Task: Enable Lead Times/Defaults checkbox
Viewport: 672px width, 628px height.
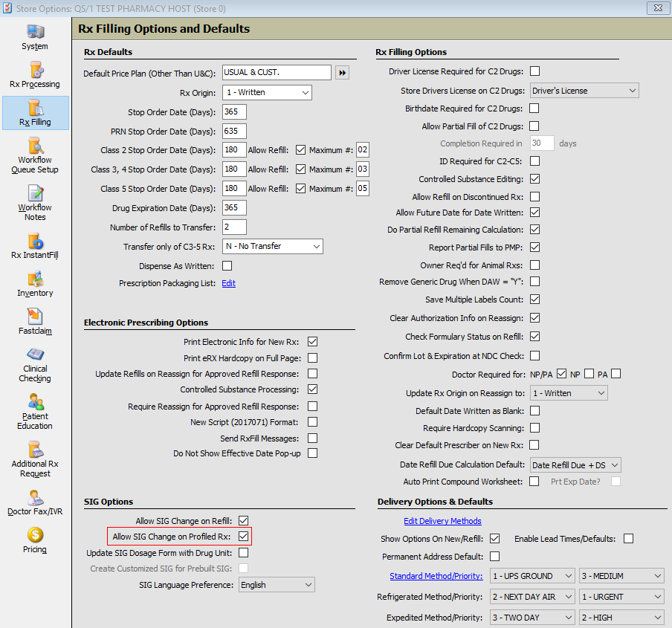Action: [629, 539]
